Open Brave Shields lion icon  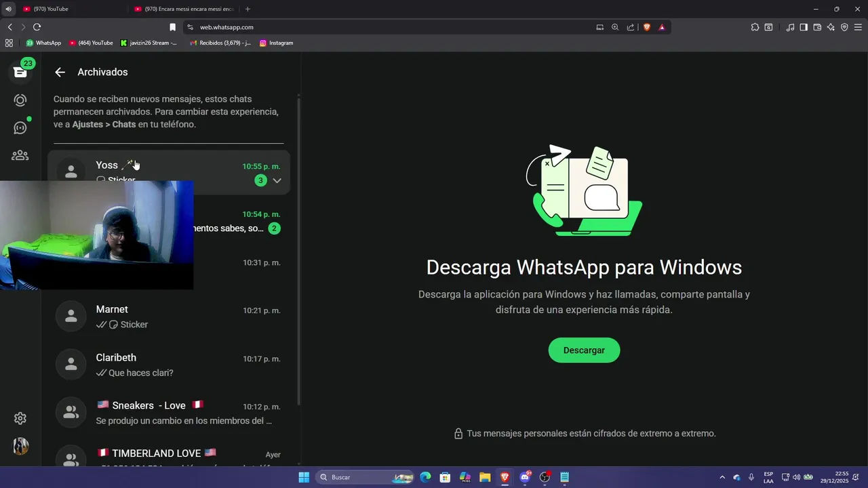pos(647,27)
